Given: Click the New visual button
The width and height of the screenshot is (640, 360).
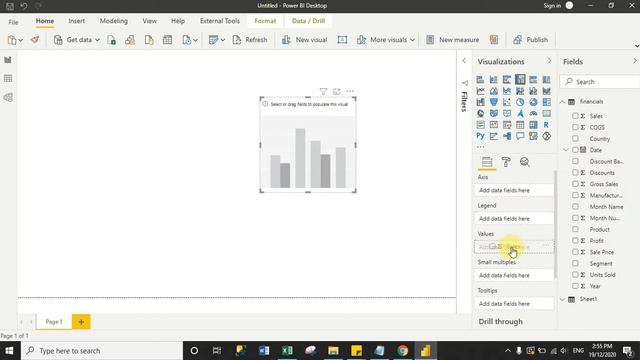Looking at the screenshot, I should pos(304,40).
